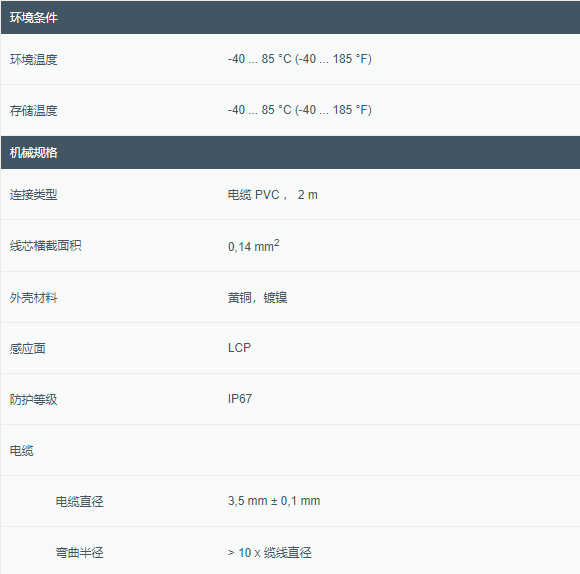580x574 pixels.
Task: Select the 线芯横截面积 label
Action: click(x=45, y=246)
